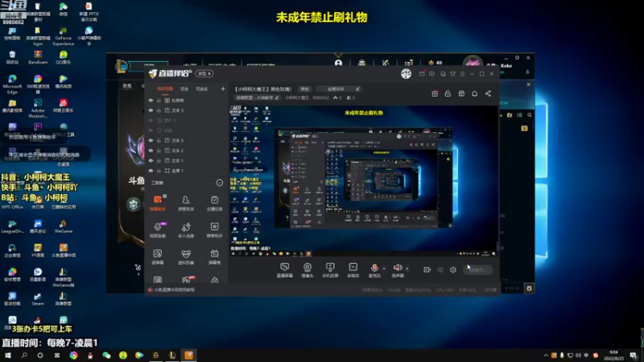Click the lock icon above the preview
The image size is (644, 362).
tap(448, 93)
